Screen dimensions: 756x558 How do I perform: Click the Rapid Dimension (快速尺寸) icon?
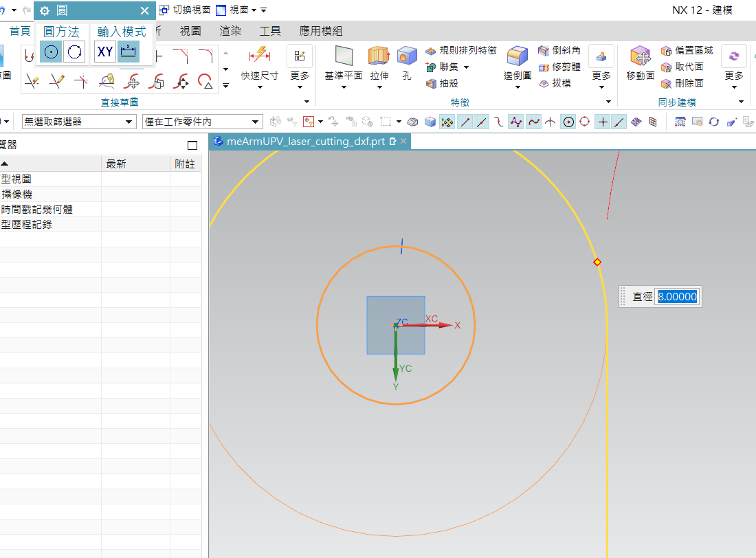point(260,55)
